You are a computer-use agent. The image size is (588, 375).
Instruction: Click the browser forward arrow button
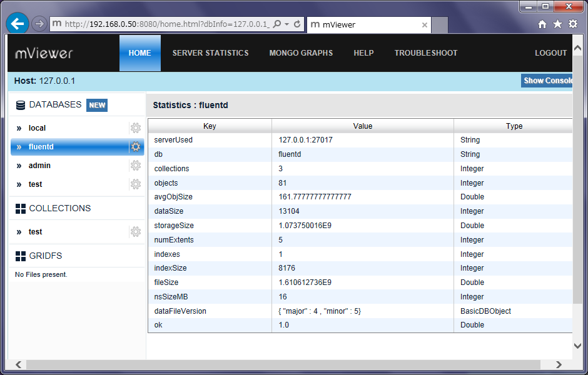[x=39, y=24]
